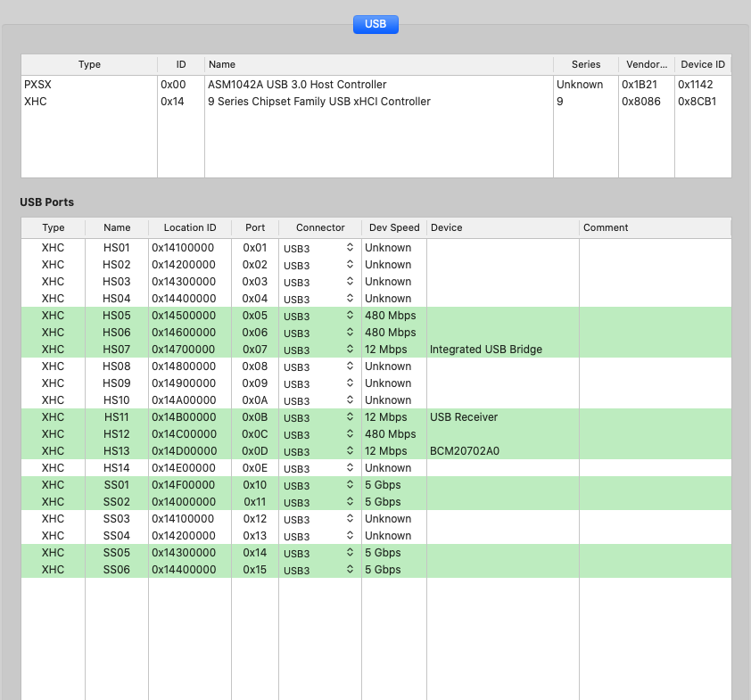The image size is (751, 700).
Task: Sort controllers by ID column header
Action: click(x=181, y=64)
